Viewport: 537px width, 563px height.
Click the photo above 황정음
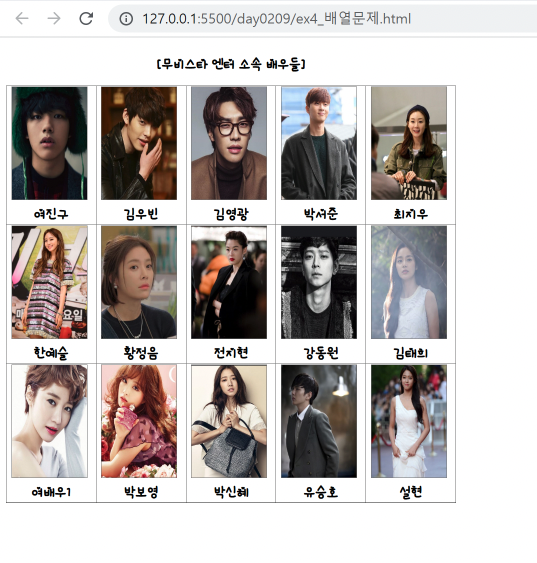pyautogui.click(x=139, y=282)
